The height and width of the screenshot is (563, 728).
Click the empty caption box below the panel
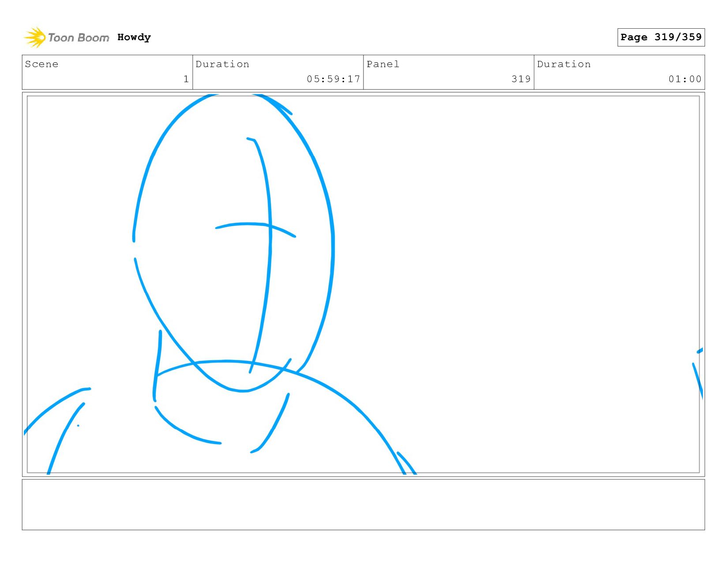363,505
